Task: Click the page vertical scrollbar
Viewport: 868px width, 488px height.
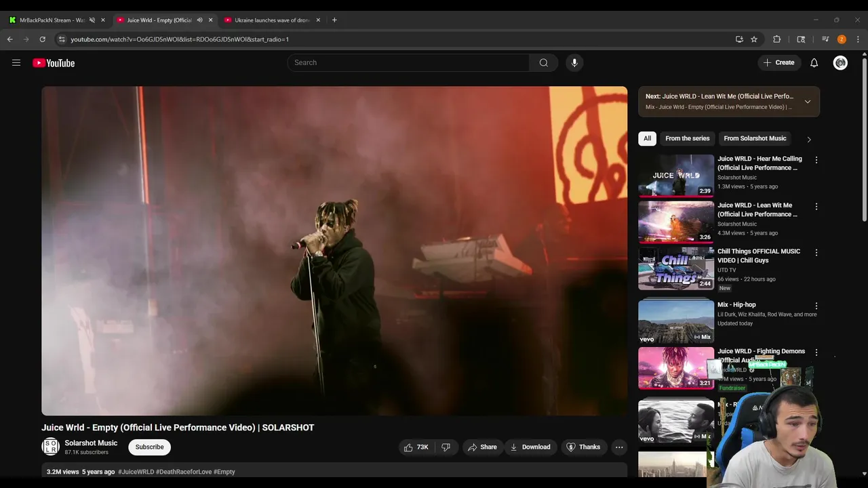Action: pos(865,139)
